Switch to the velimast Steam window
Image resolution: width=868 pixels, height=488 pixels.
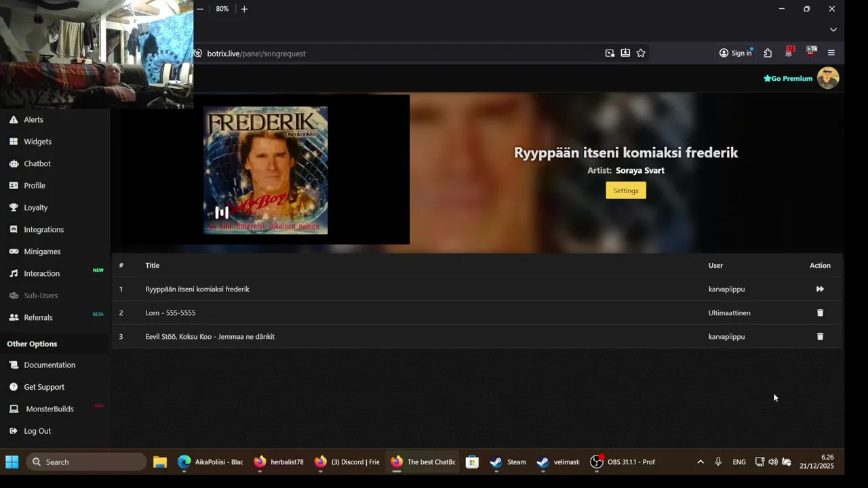click(558, 462)
